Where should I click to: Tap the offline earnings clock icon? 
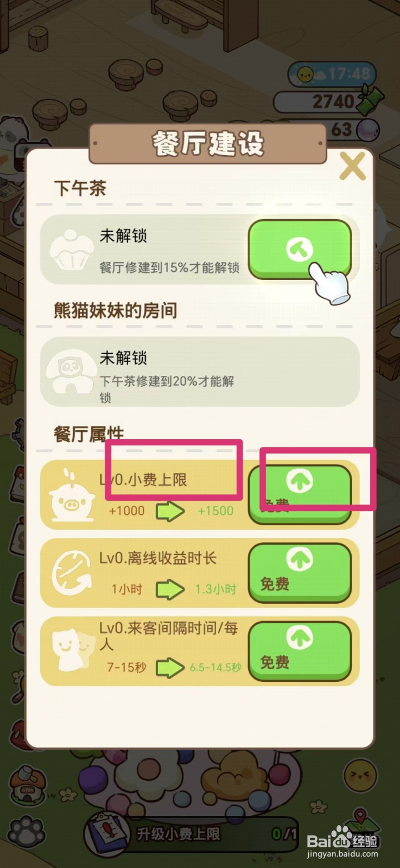pos(71,573)
